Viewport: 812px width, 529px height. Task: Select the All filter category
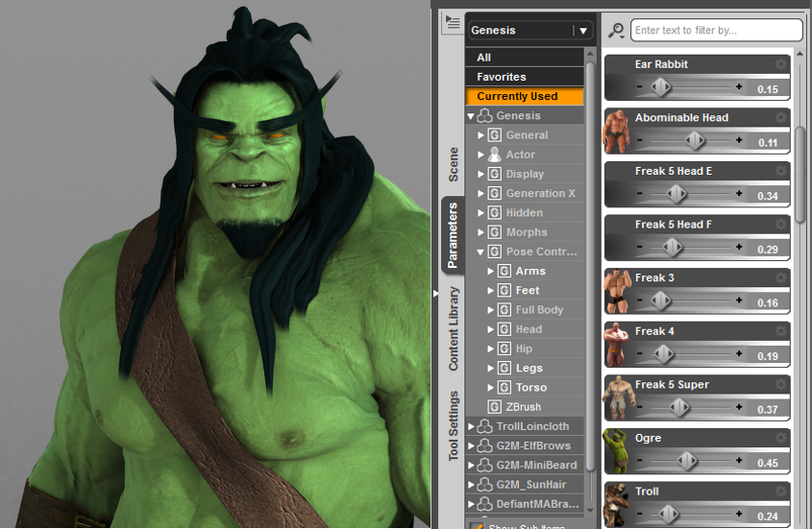[x=525, y=58]
